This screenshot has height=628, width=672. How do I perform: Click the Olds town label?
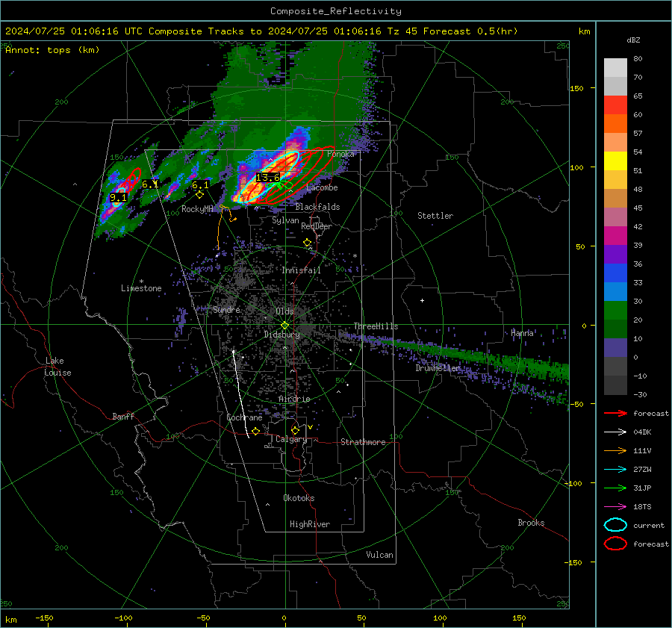pos(284,311)
